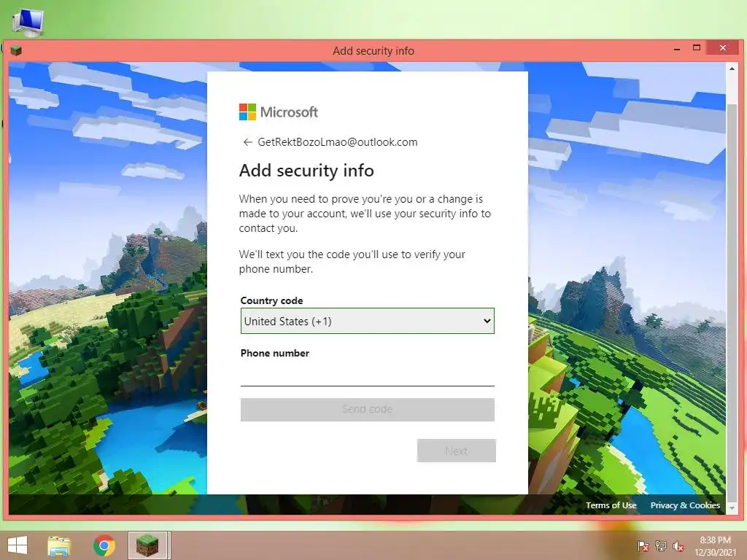Open the taskbar clock showing 8:38 PM
This screenshot has width=747, height=560.
pos(716,546)
